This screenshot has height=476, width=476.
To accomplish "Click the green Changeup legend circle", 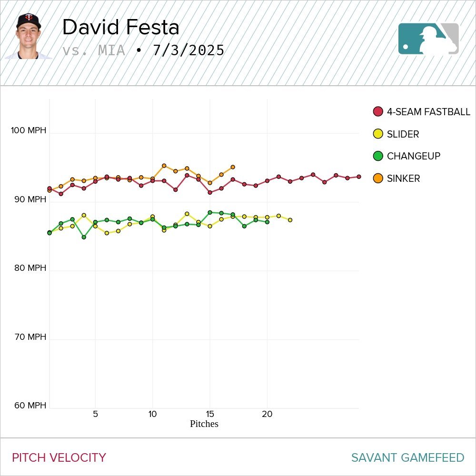I will (378, 156).
